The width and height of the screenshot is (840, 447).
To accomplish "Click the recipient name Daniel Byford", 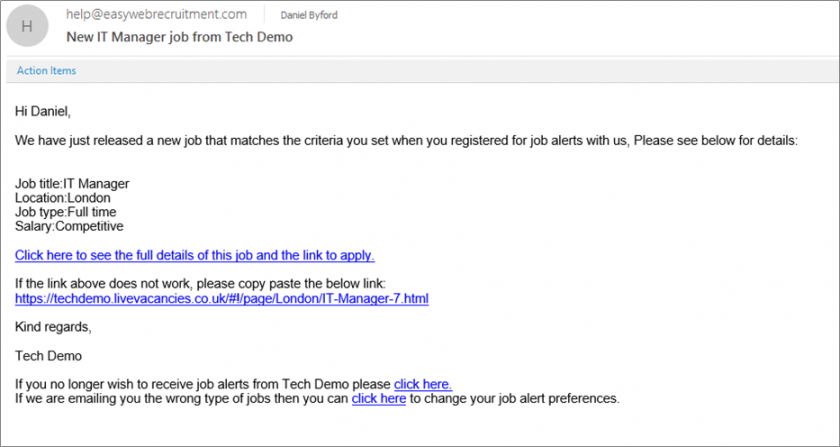I will click(309, 16).
